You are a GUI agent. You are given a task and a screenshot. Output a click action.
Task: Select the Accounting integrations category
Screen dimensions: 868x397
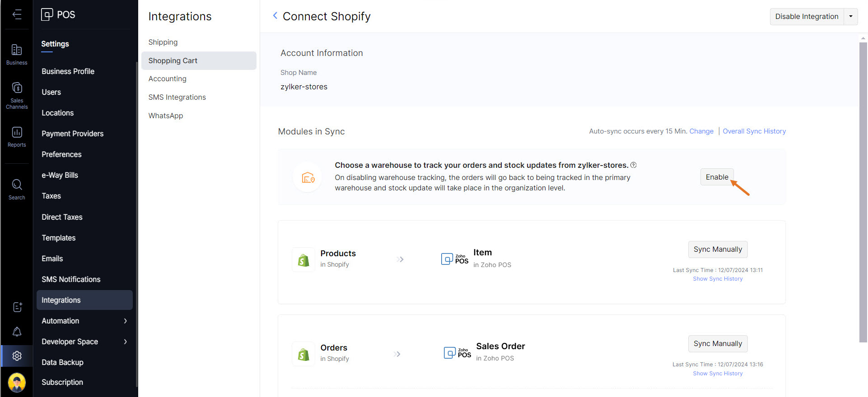(x=167, y=78)
